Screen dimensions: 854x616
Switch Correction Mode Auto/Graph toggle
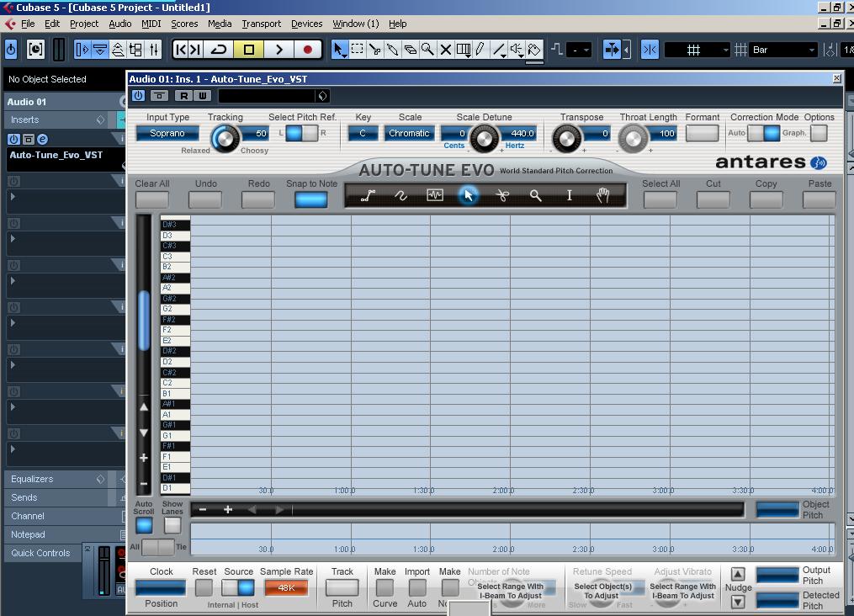763,133
